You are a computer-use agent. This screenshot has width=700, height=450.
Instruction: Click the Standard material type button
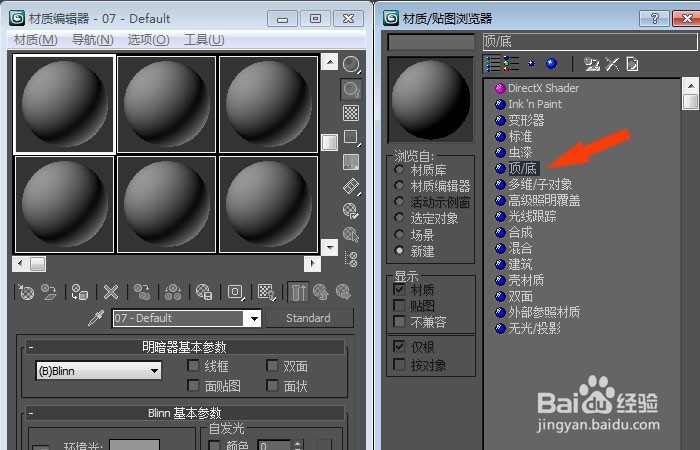click(309, 318)
